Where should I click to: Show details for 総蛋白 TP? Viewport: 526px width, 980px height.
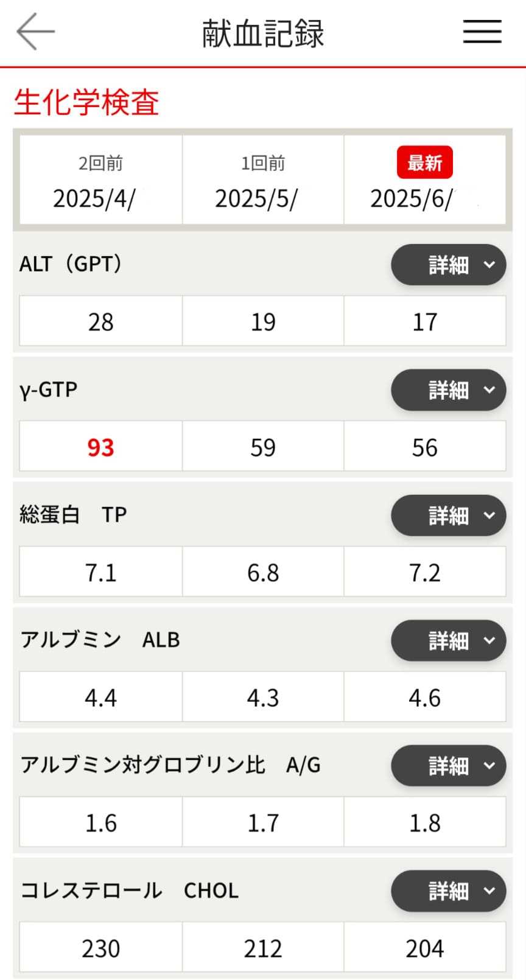448,516
